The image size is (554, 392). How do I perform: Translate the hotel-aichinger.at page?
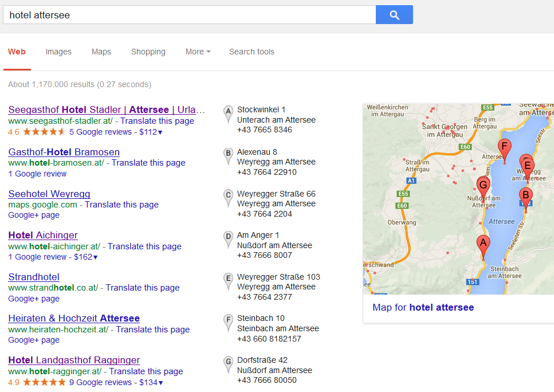pos(144,246)
